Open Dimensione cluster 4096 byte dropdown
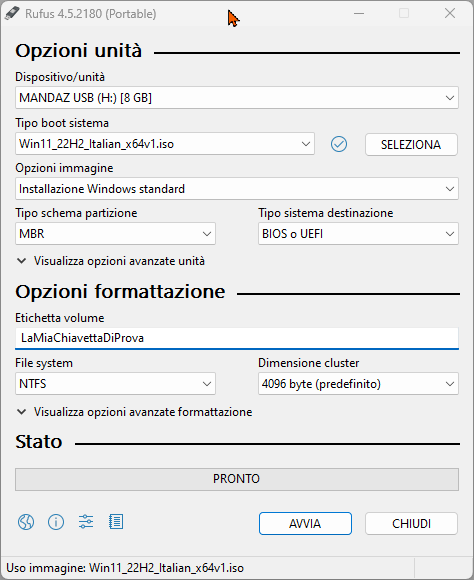The image size is (474, 580). [358, 384]
